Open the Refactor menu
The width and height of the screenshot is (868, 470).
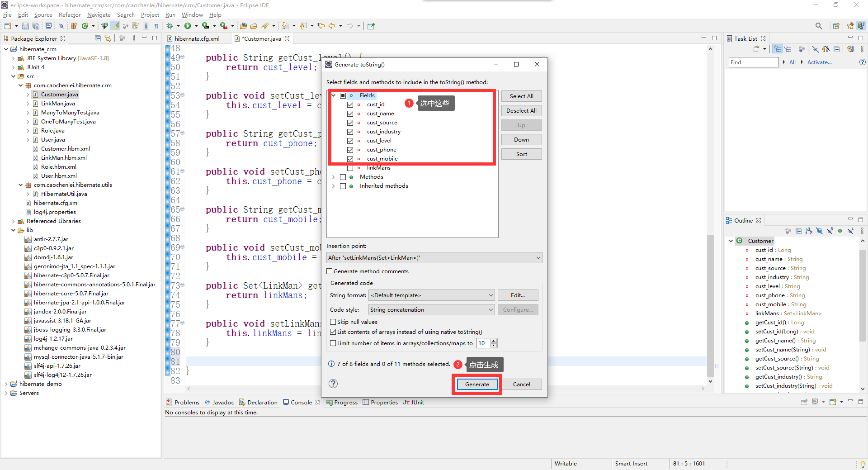(x=69, y=14)
